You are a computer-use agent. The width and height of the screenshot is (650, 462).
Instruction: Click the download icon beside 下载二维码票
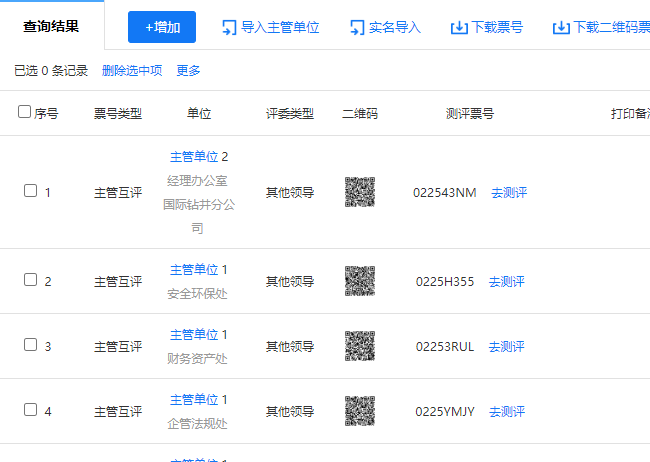[561, 28]
